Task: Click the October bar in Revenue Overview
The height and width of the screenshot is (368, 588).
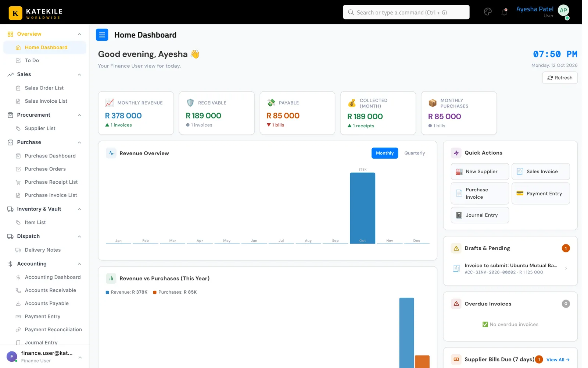Action: tap(362, 208)
